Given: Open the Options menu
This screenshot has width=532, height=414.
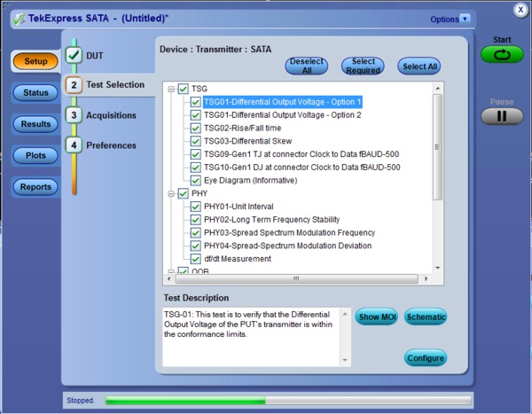Looking at the screenshot, I should click(444, 20).
